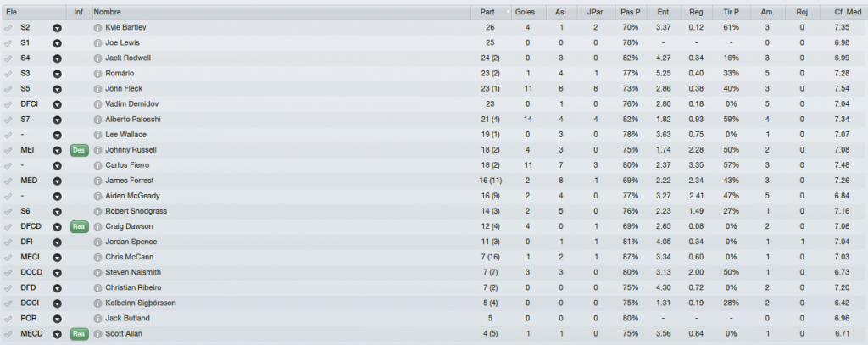Open Robert Snodgrass player profile
This screenshot has height=345, width=868.
[x=136, y=211]
